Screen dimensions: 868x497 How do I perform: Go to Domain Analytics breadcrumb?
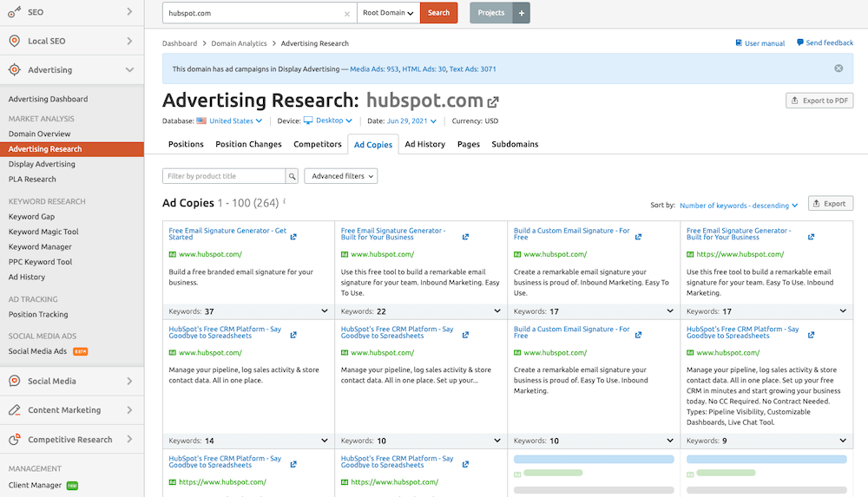240,43
